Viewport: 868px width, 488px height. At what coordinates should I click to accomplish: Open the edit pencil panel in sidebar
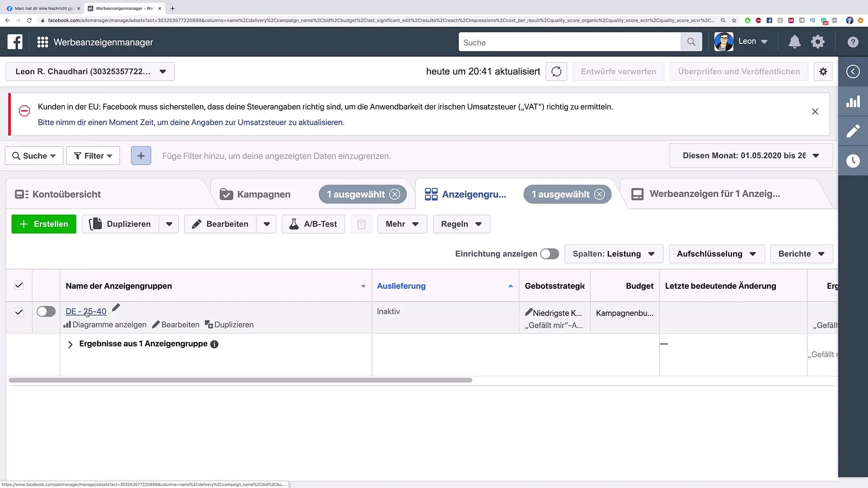click(853, 131)
